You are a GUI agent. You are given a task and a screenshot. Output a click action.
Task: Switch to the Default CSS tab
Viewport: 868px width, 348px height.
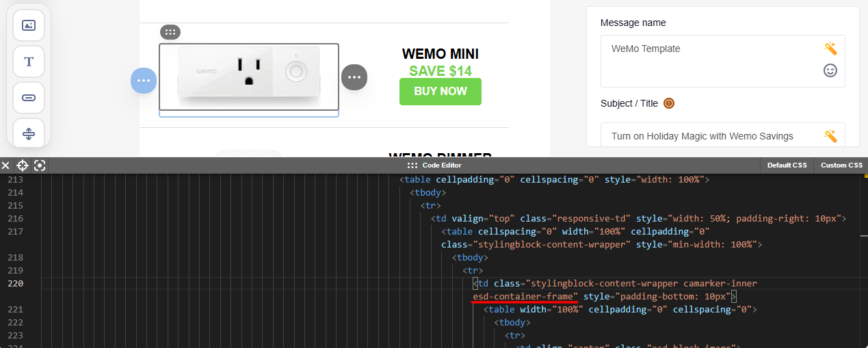click(787, 165)
